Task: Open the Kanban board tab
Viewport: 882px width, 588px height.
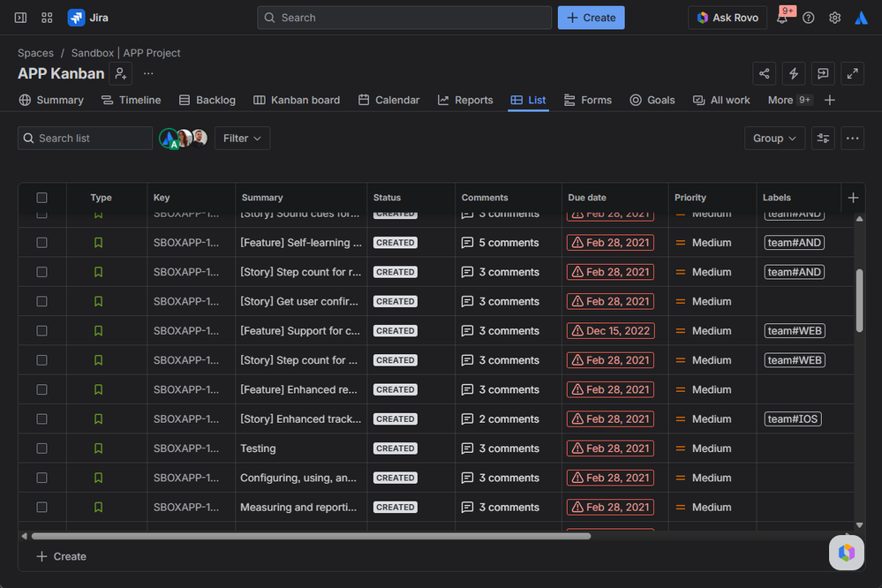Action: click(297, 100)
